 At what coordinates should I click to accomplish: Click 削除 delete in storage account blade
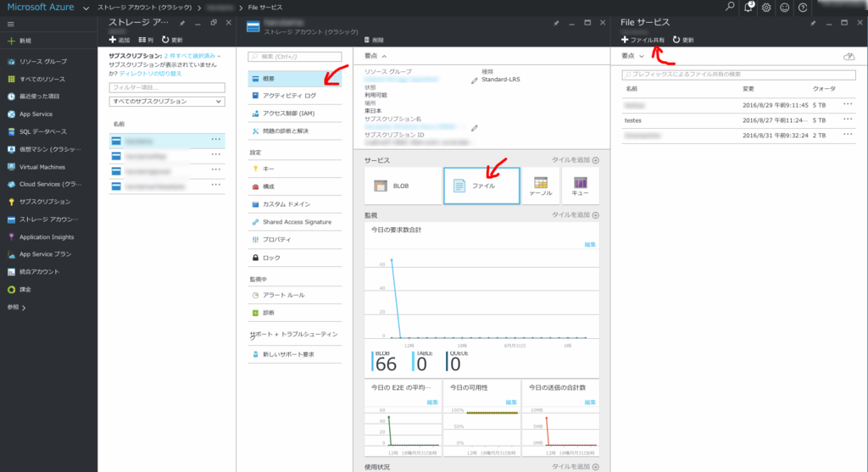coord(374,40)
